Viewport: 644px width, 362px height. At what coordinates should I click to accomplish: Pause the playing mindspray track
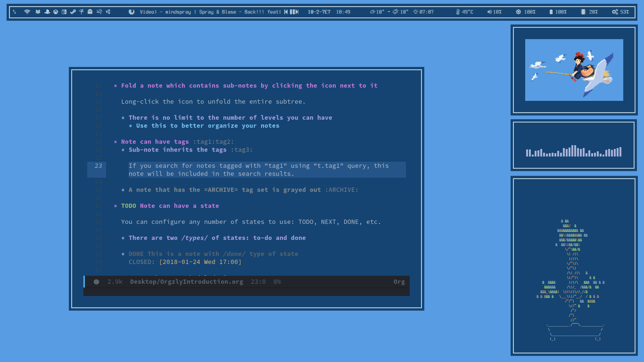click(291, 12)
